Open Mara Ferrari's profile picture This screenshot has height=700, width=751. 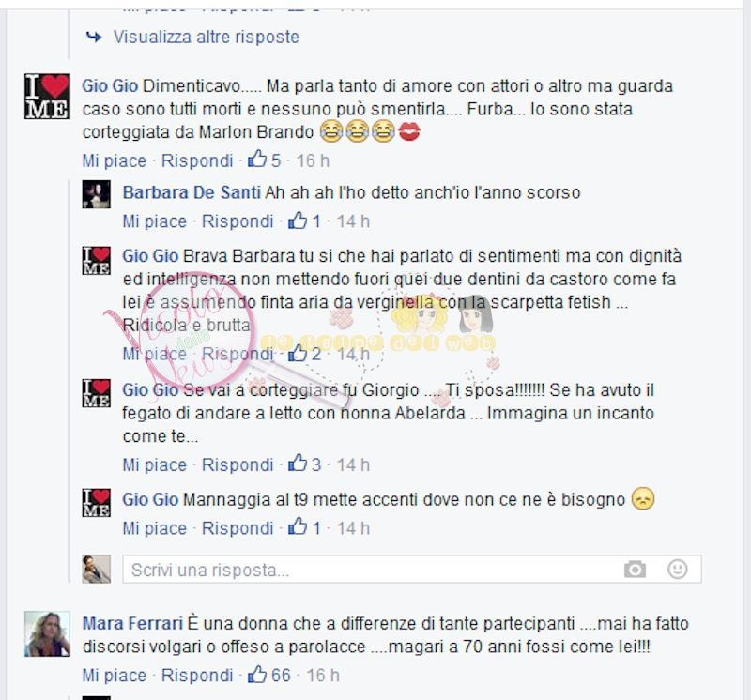point(47,633)
